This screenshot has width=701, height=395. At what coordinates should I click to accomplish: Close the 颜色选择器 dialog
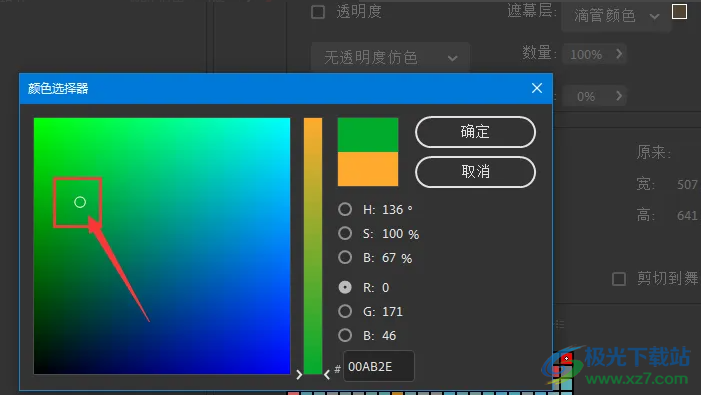[x=537, y=88]
